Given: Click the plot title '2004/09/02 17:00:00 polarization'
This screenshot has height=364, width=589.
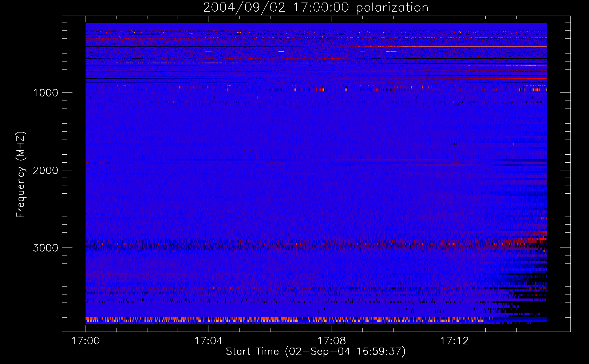Looking at the screenshot, I should [316, 8].
